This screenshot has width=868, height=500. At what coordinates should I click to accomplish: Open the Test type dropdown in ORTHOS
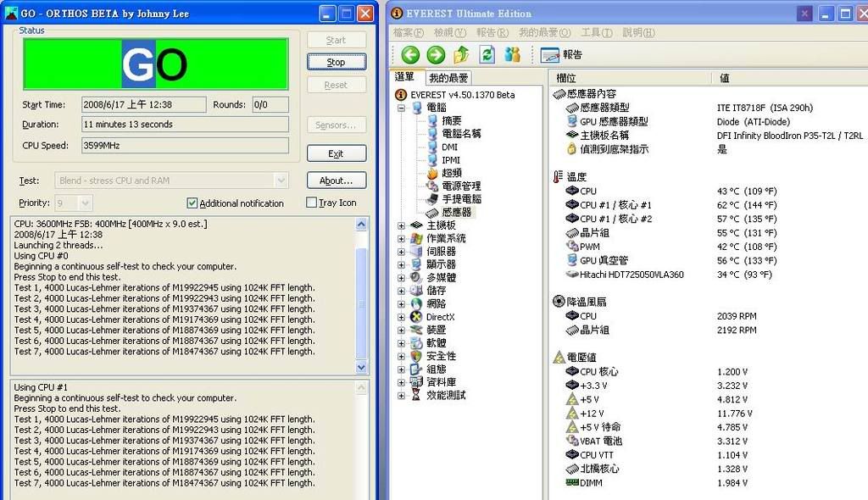281,181
